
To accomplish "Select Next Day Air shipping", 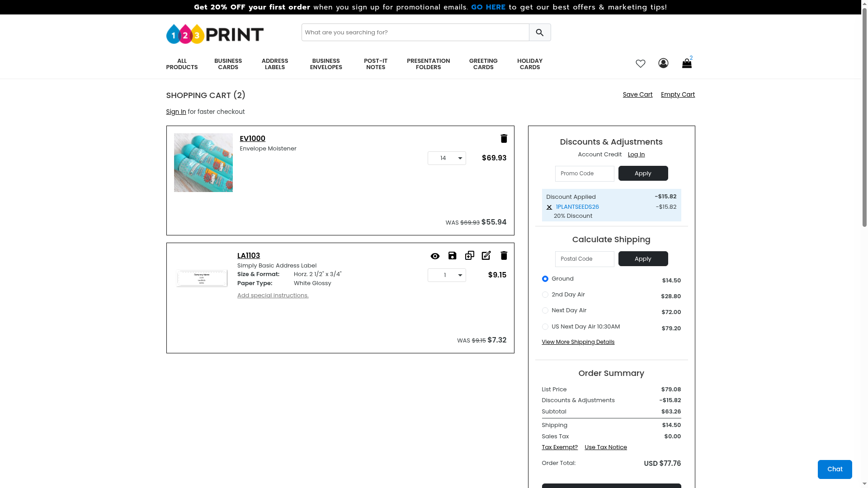I will pyautogui.click(x=545, y=310).
